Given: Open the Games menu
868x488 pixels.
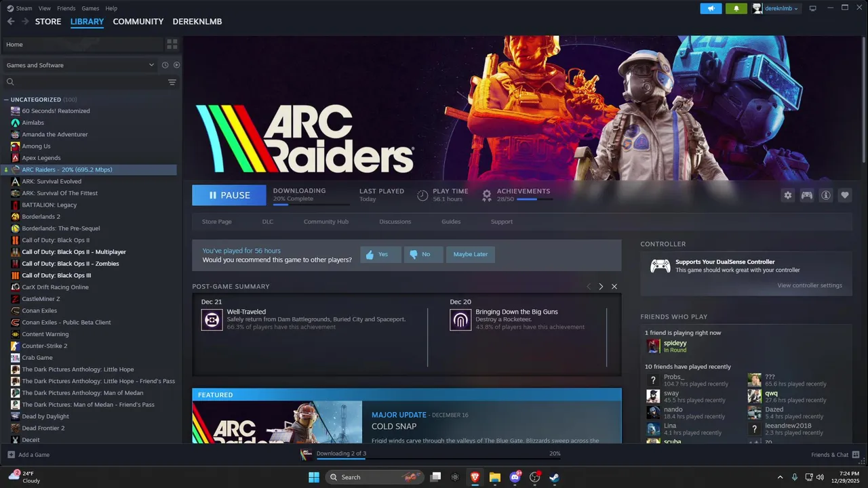Looking at the screenshot, I should click(x=90, y=8).
